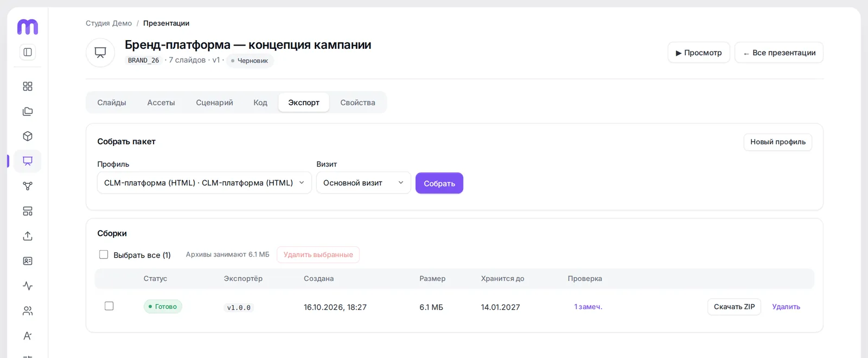Click the v1.0.0 exporter version
This screenshot has width=868, height=358.
[239, 308]
